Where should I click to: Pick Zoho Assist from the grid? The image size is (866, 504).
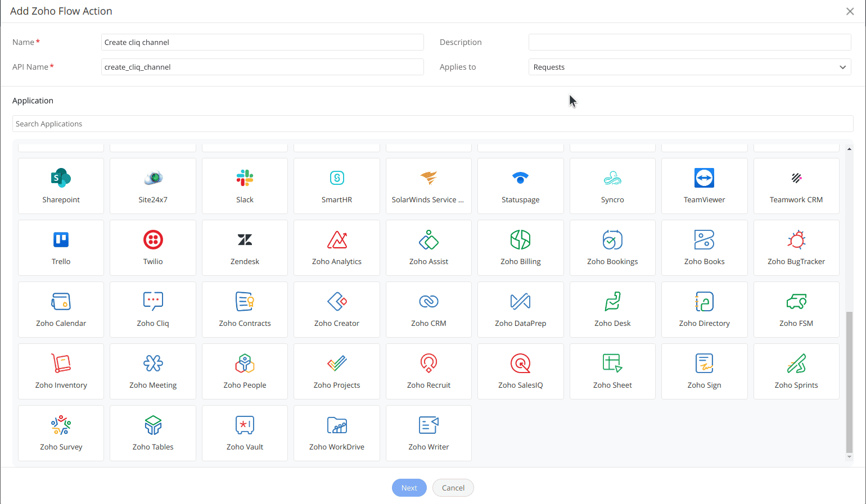pyautogui.click(x=429, y=248)
